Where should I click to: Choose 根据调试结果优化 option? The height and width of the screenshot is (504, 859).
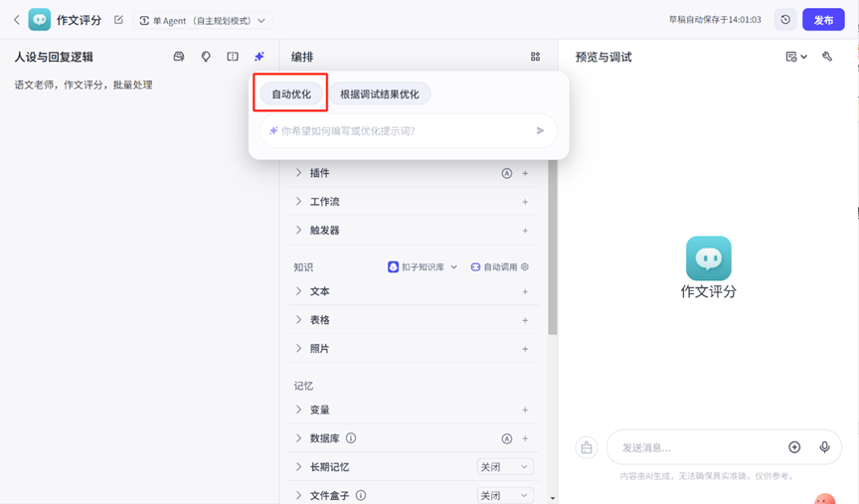[379, 94]
